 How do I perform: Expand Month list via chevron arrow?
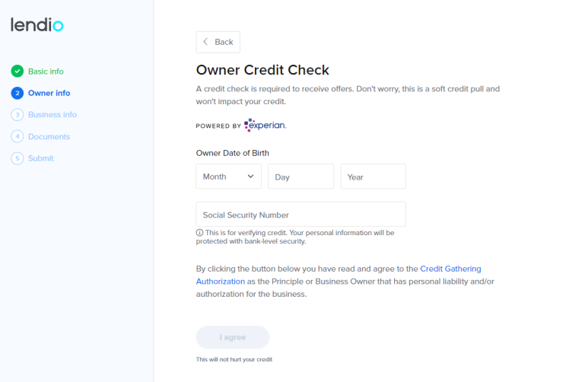pyautogui.click(x=250, y=177)
